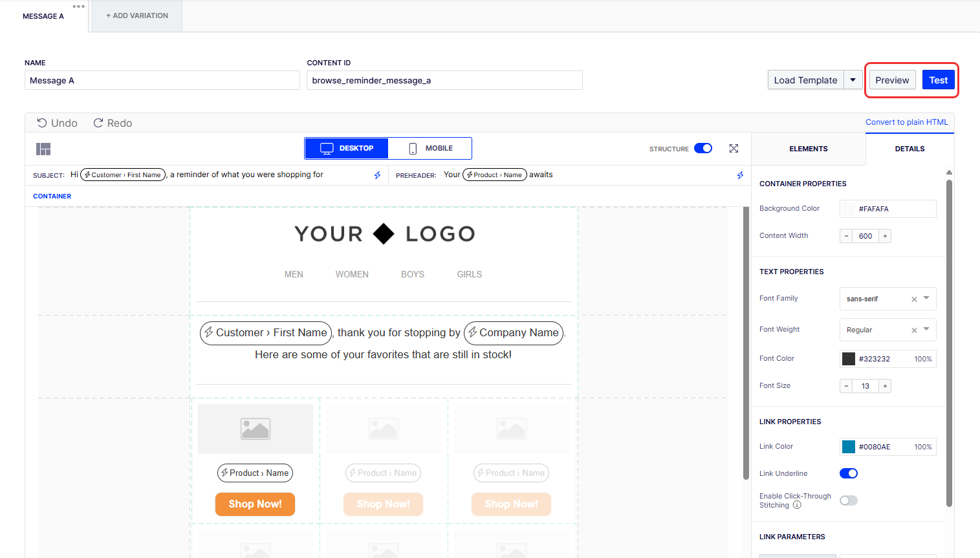Switch to the Elements tab
This screenshot has width=980, height=558.
pos(809,149)
